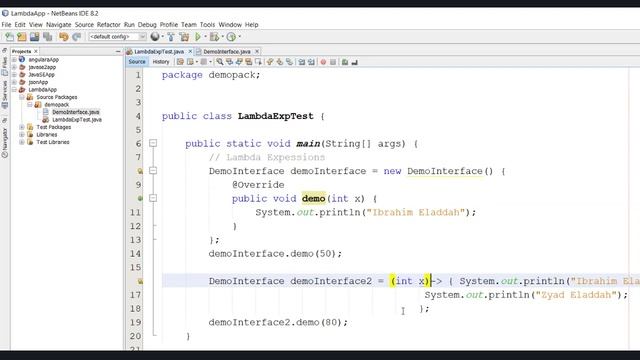Click the Profile Project icon
Image resolution: width=640 pixels, height=360 pixels.
231,37
